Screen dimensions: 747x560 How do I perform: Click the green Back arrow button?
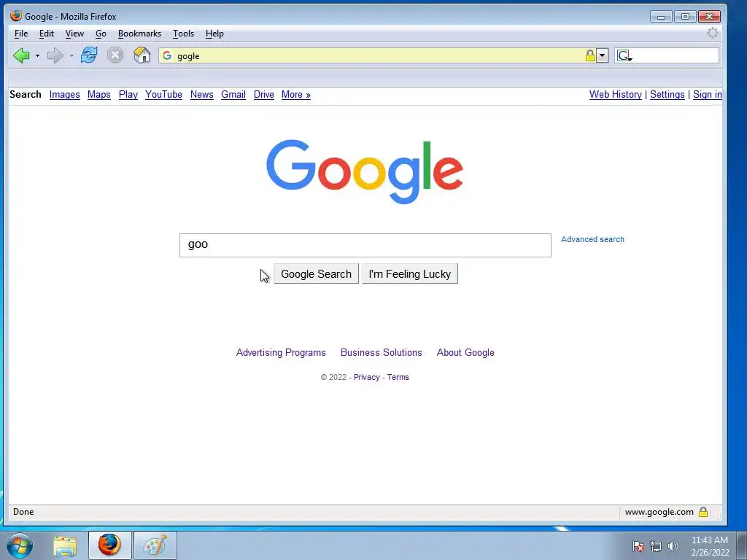pos(21,55)
